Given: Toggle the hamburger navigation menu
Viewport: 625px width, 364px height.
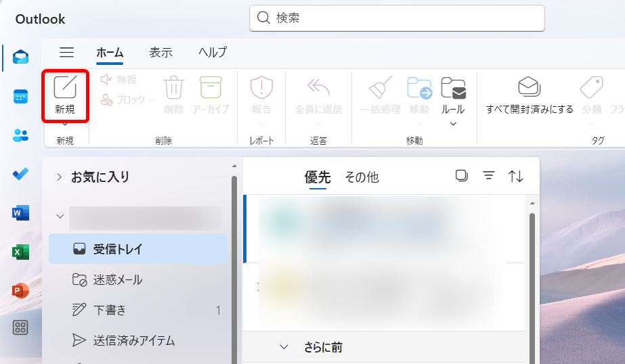Looking at the screenshot, I should (66, 52).
